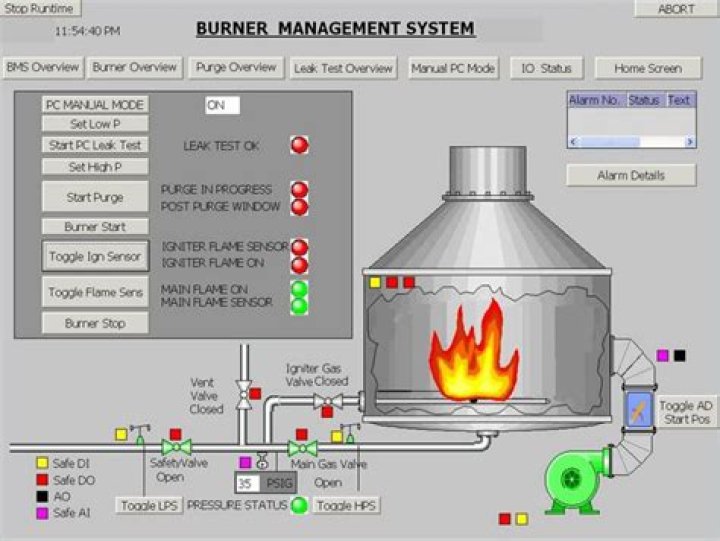Viewport: 720px width, 541px height.
Task: Click the POST PURGE WINDOW red lamp
Action: 299,207
